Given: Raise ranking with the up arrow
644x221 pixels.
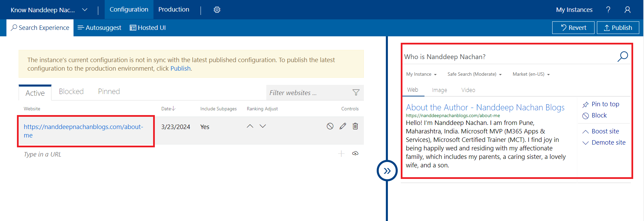Looking at the screenshot, I should (x=250, y=126).
